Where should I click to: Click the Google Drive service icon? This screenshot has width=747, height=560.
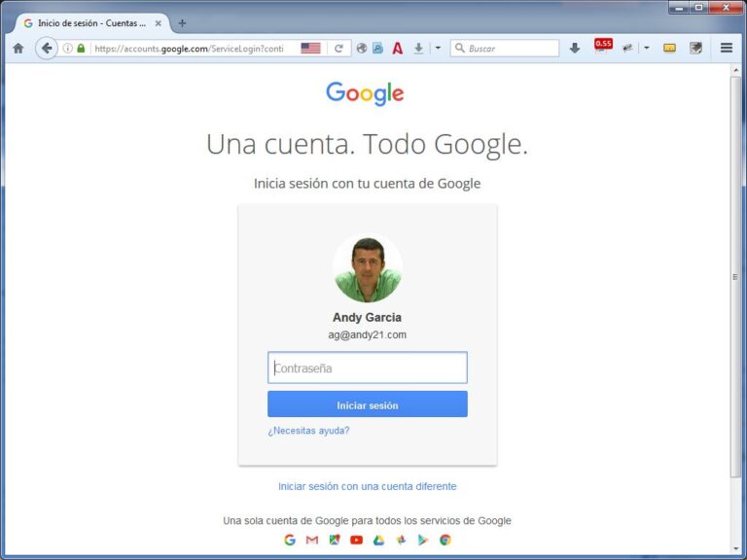(378, 540)
